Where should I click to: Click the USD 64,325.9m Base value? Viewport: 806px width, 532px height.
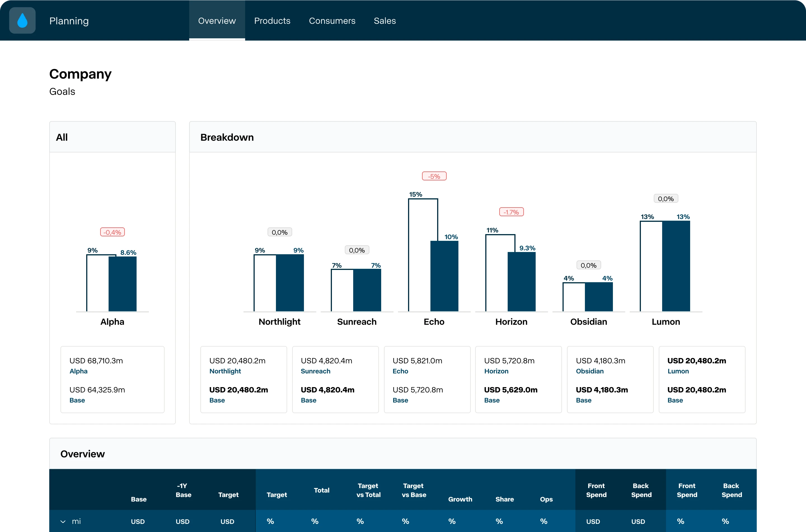[97, 390]
